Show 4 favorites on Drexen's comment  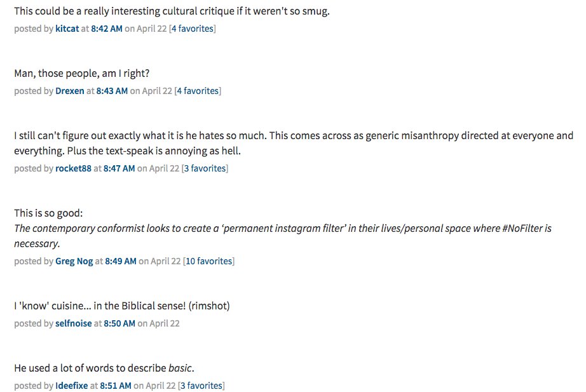pyautogui.click(x=198, y=91)
